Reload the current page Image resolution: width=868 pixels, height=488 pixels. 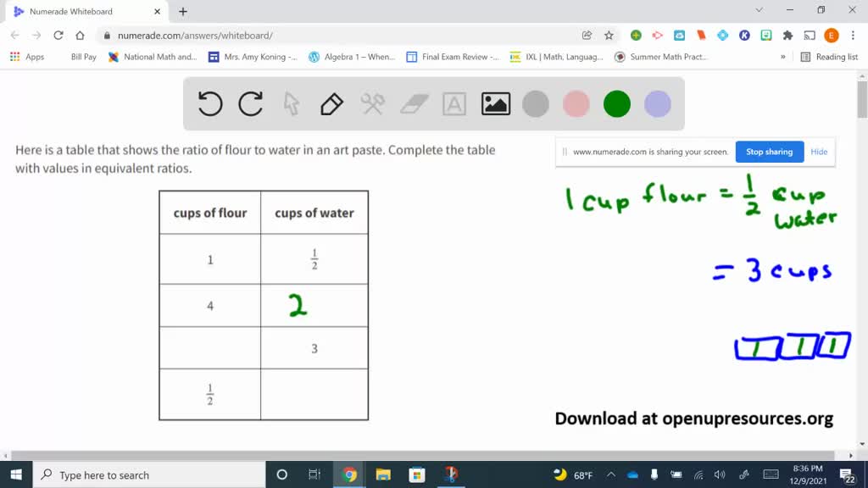(58, 36)
